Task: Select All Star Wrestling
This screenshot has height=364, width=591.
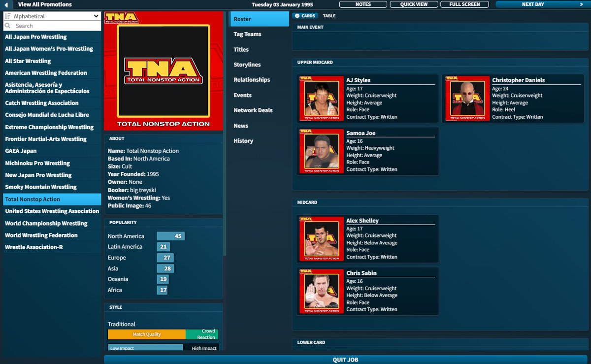Action: [52, 61]
